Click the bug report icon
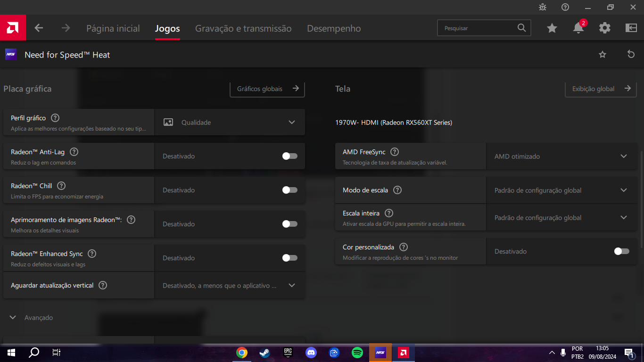This screenshot has width=644, height=362. tap(543, 7)
